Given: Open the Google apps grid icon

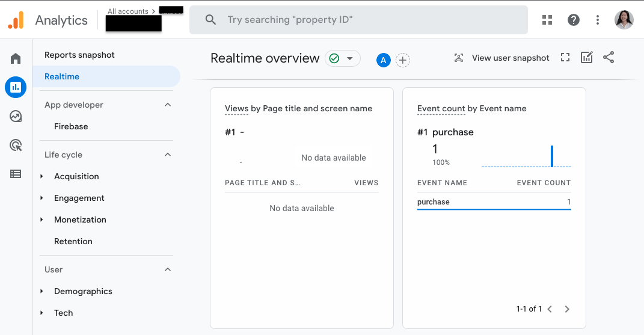Looking at the screenshot, I should (547, 20).
